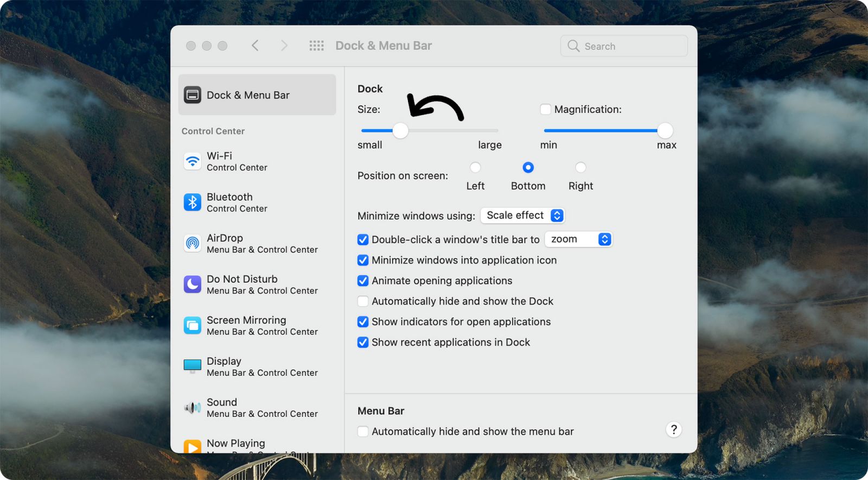868x480 pixels.
Task: Enable the Magnification checkbox
Action: (x=545, y=109)
